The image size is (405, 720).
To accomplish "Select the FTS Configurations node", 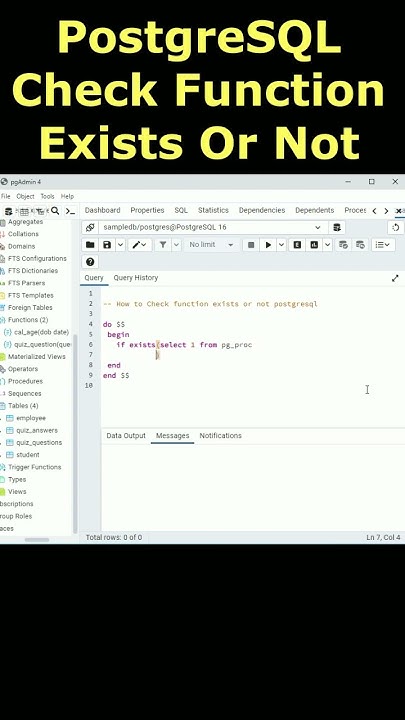I will [37, 259].
